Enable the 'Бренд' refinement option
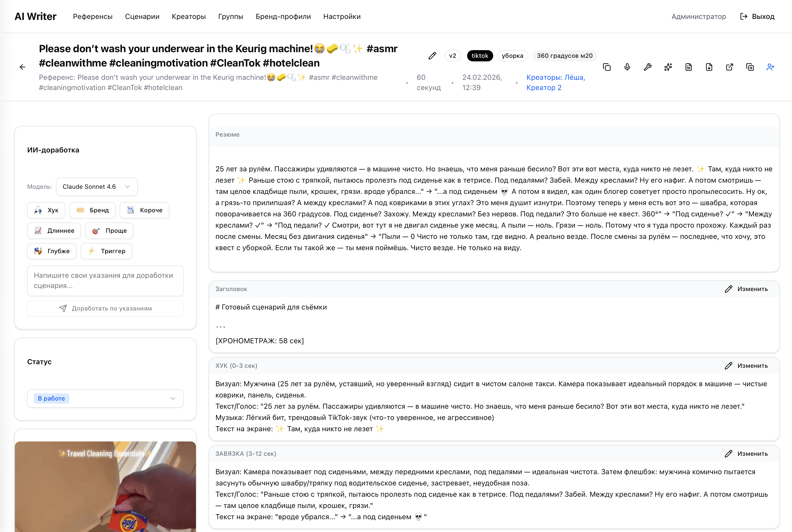The width and height of the screenshot is (792, 532). pos(92,210)
